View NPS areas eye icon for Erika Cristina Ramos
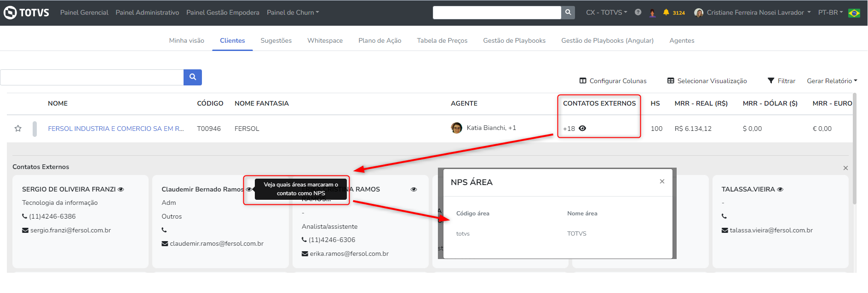Viewport: 868px width, 293px height. 414,189
